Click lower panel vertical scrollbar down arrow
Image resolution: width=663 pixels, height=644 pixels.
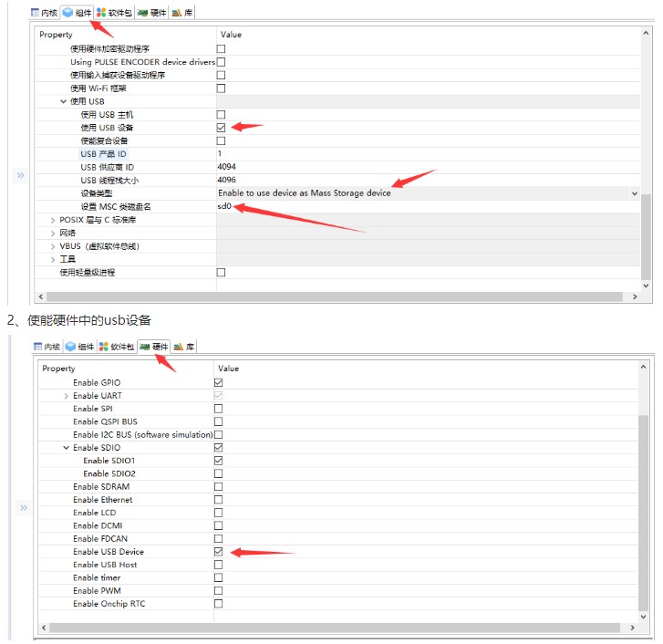tap(643, 617)
